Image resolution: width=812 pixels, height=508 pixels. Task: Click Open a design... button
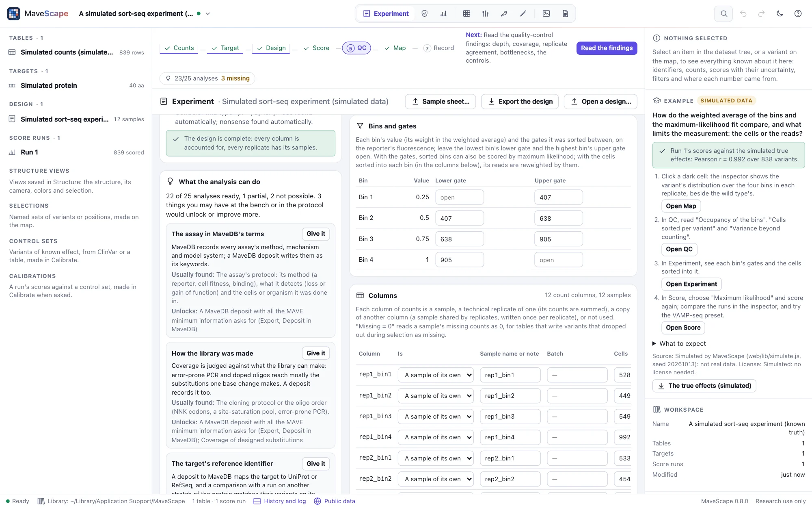[x=600, y=102]
